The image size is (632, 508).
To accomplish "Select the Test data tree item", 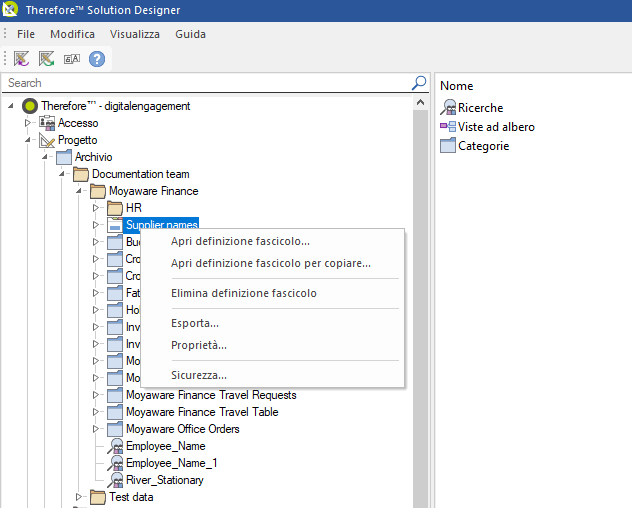I will tap(131, 497).
